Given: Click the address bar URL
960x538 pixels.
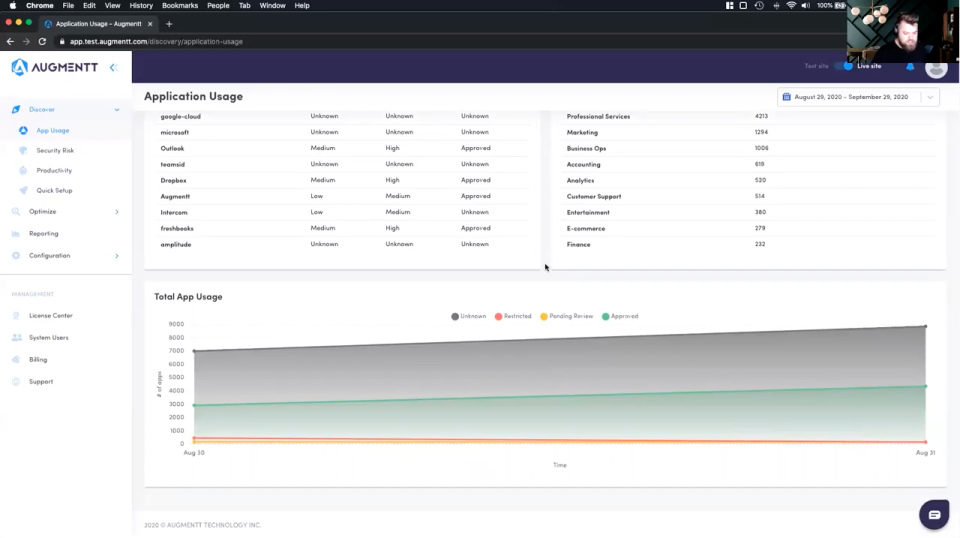Looking at the screenshot, I should point(156,42).
